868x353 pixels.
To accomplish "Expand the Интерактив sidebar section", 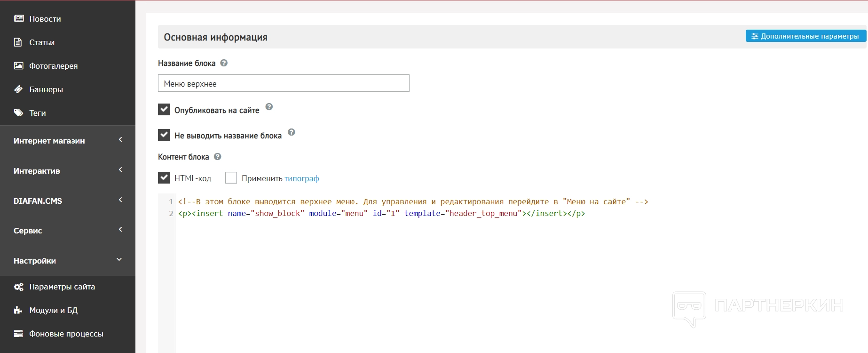I will coord(68,171).
